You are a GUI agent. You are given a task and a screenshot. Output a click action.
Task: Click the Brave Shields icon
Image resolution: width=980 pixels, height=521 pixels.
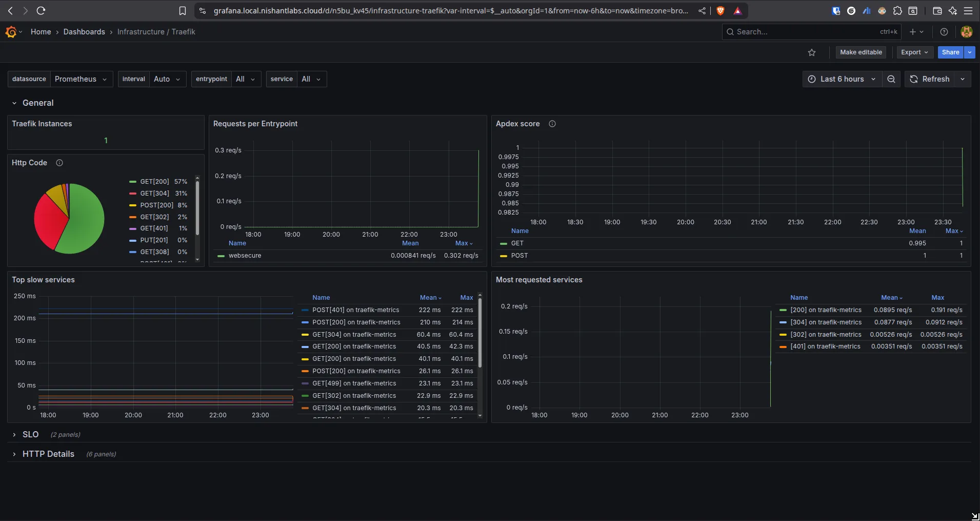721,11
